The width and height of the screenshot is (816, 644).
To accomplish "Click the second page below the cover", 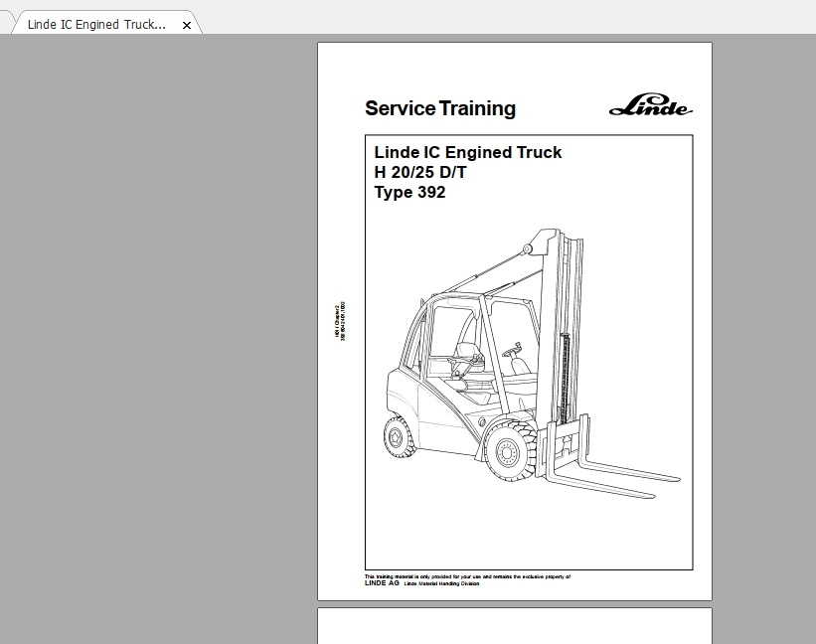I will tap(514, 631).
